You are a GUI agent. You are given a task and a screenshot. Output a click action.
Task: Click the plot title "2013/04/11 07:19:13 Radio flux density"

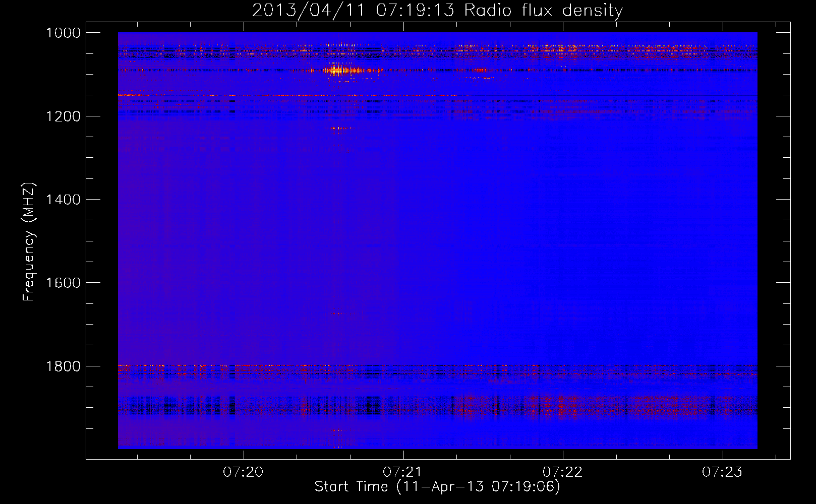437,11
